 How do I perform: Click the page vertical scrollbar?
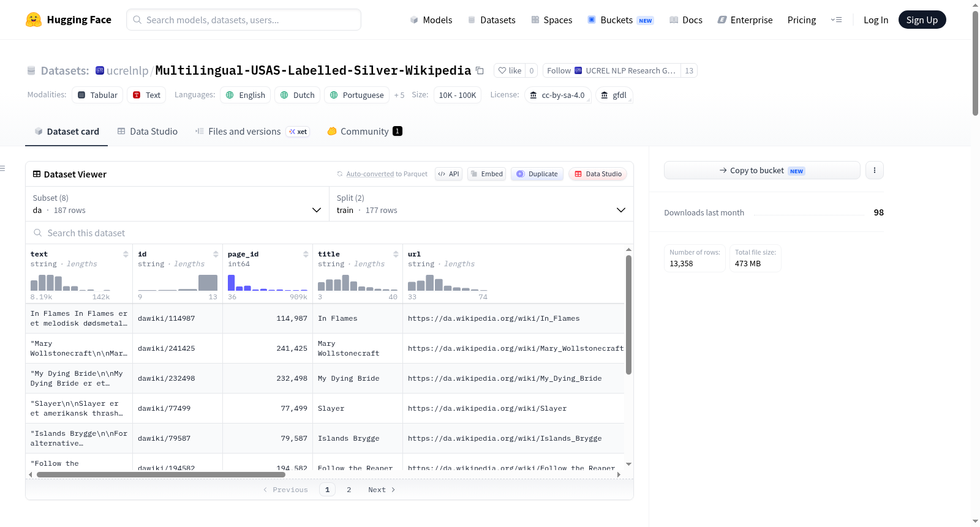tap(975, 63)
